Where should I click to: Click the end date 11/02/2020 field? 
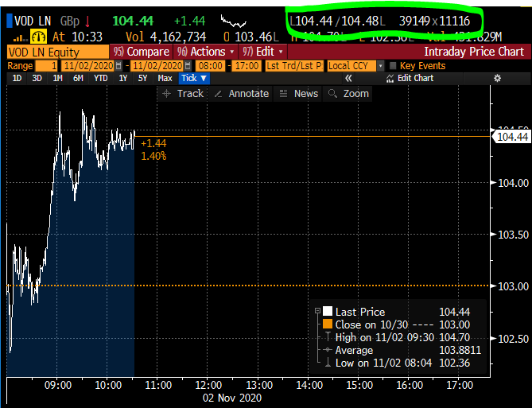(x=158, y=65)
